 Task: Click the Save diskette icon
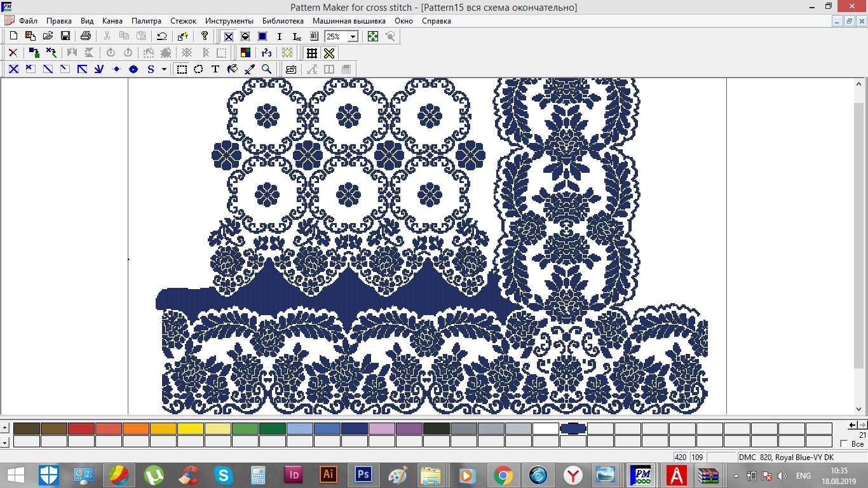(65, 36)
